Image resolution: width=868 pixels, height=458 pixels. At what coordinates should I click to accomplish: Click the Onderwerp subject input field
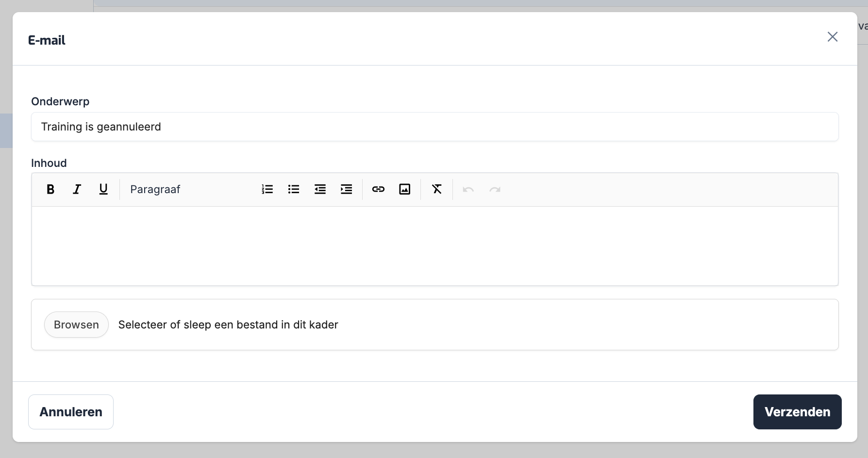click(x=434, y=127)
